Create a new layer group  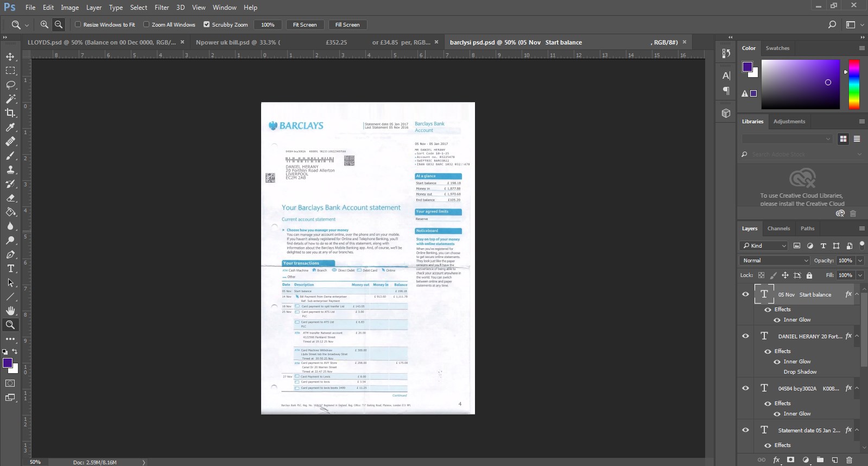click(820, 460)
